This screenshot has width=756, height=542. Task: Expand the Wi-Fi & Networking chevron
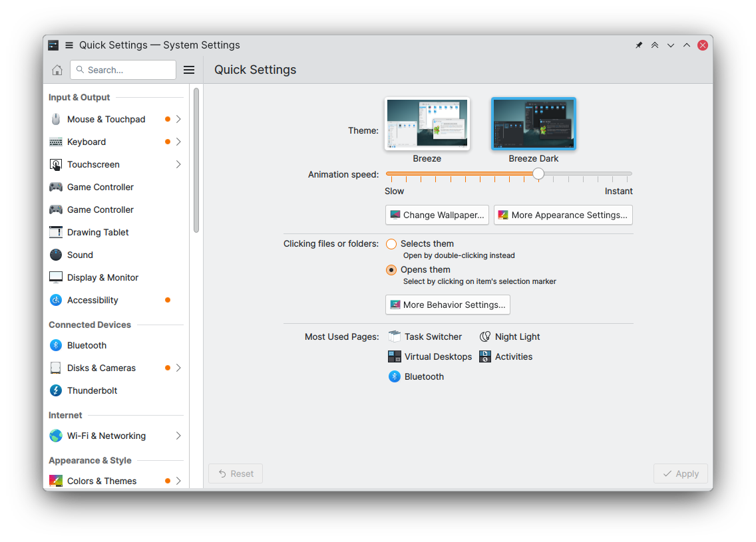pyautogui.click(x=178, y=436)
